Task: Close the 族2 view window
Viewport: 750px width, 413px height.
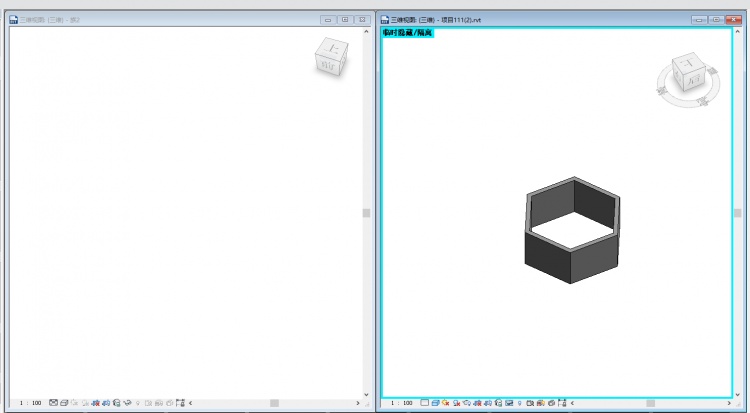Action: (362, 20)
